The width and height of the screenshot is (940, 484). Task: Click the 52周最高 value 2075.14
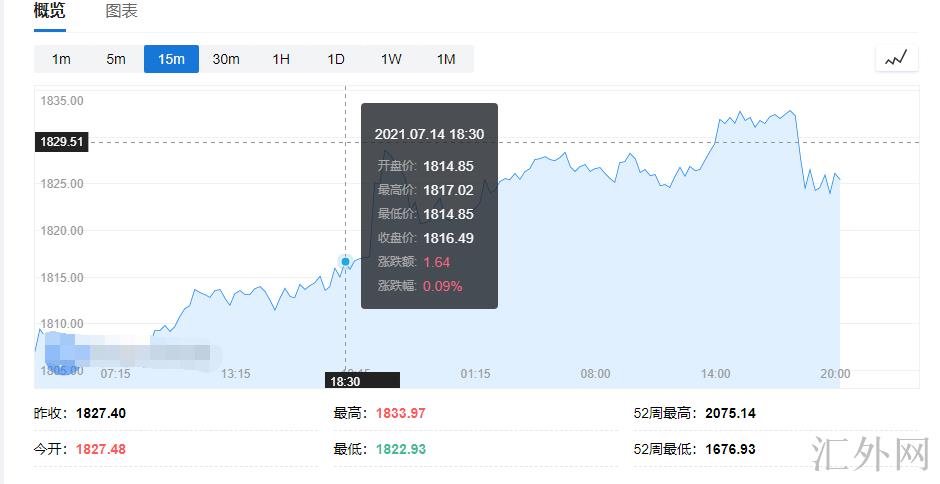pyautogui.click(x=730, y=413)
